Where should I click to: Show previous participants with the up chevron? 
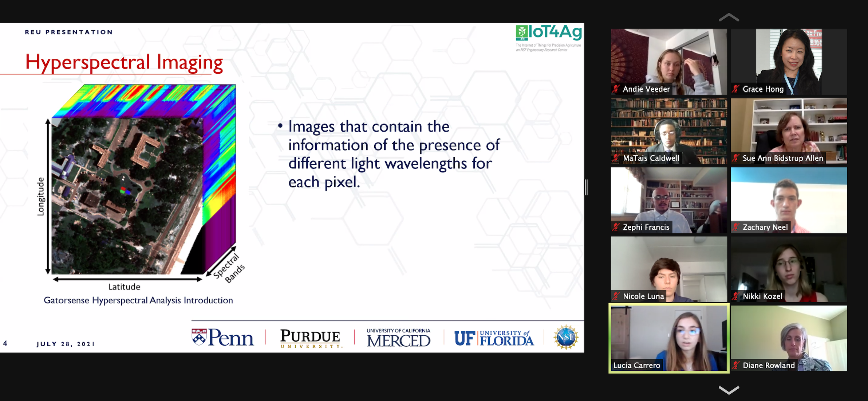(x=729, y=17)
